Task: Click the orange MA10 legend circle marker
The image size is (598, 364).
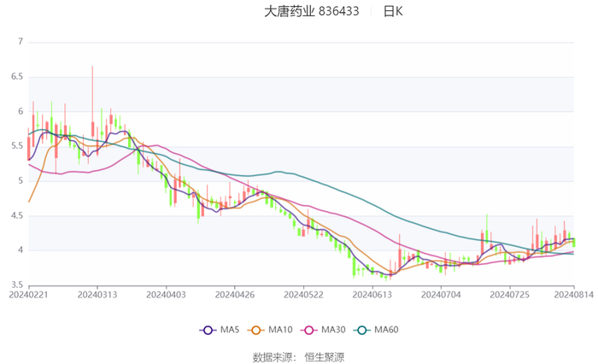Action: click(255, 330)
